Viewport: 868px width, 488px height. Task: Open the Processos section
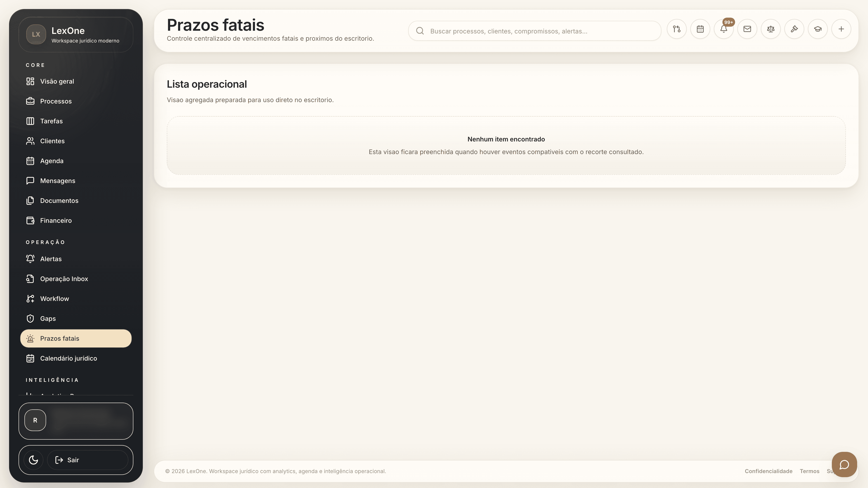pyautogui.click(x=56, y=101)
